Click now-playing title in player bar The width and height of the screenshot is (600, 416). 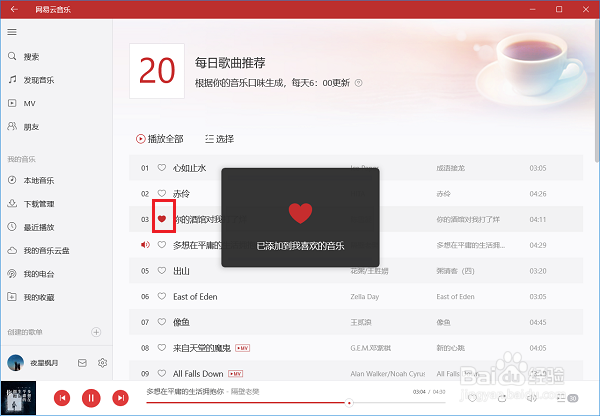(x=185, y=391)
